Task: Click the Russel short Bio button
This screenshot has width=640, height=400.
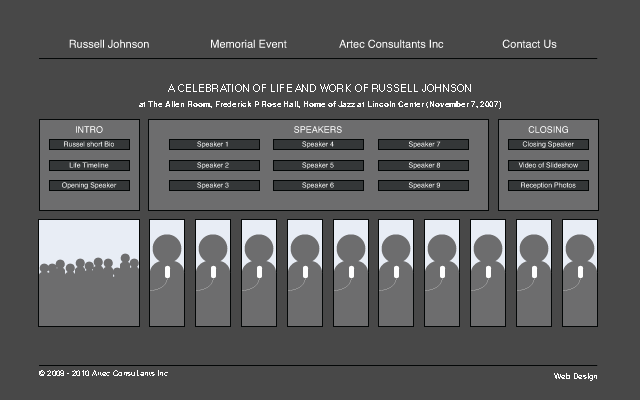Action: pyautogui.click(x=89, y=145)
